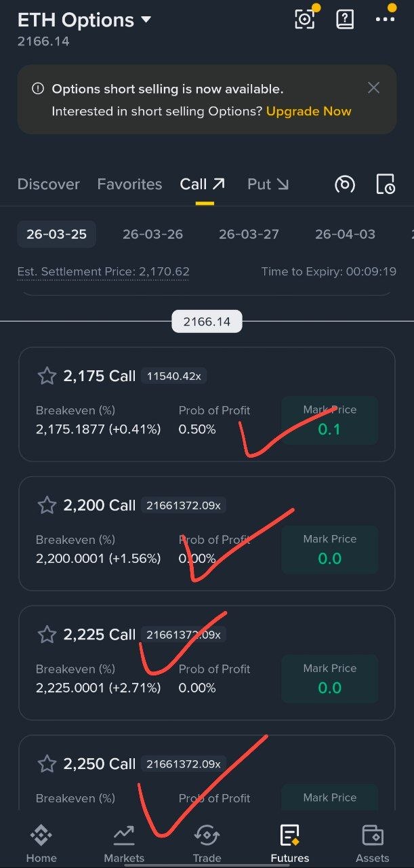414x868 pixels.
Task: Tap the Upgrade Now link
Action: pos(308,111)
